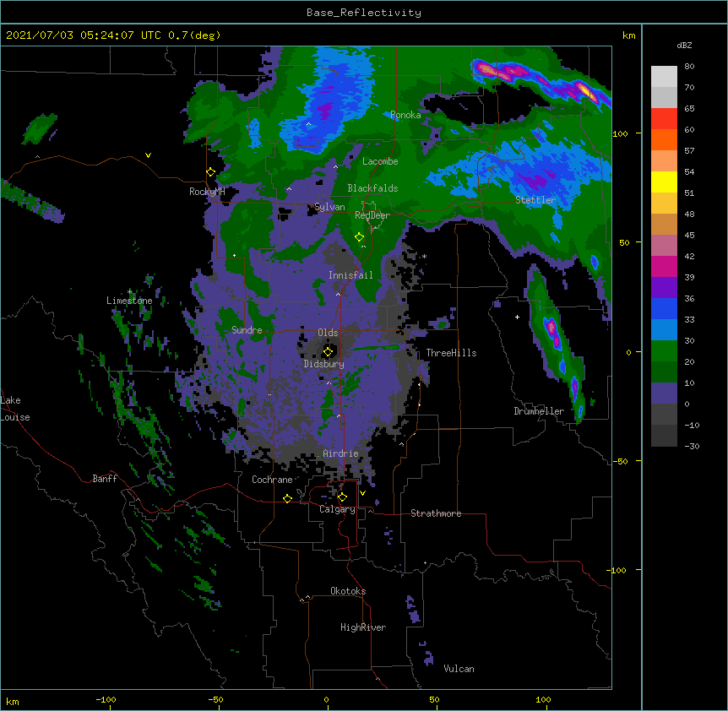Click the white star marker above Limestone
Viewport: 728px width, 711px height.
(x=129, y=291)
